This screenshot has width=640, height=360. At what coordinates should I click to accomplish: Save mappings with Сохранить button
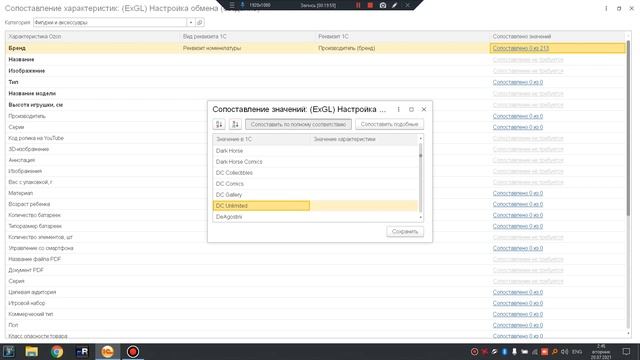405,231
